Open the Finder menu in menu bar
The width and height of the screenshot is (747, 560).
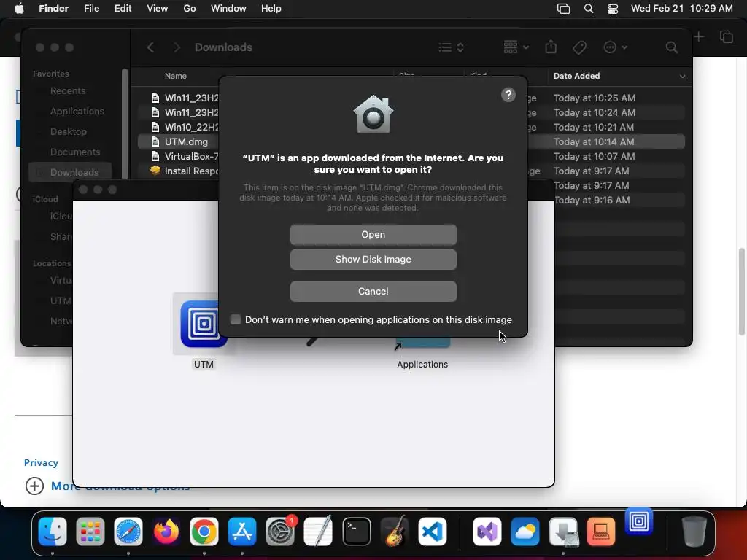(53, 9)
